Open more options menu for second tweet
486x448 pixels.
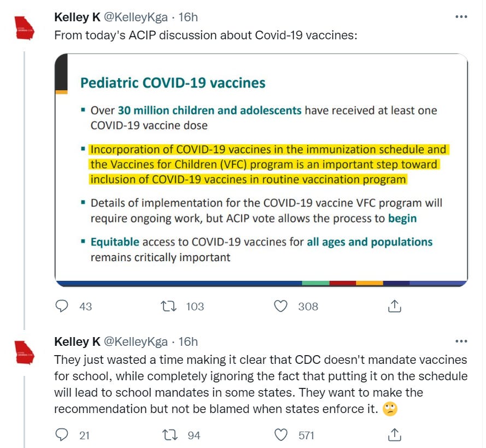click(x=461, y=341)
